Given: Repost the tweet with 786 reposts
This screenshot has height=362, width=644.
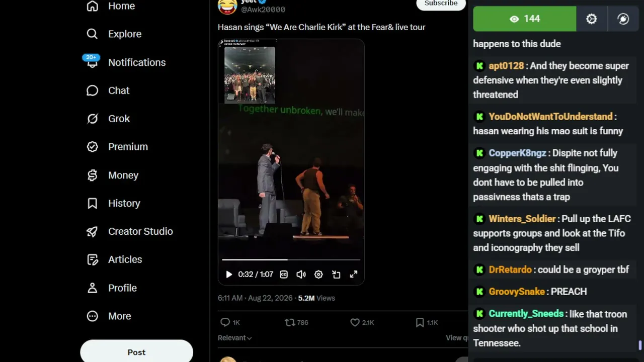Looking at the screenshot, I should pyautogui.click(x=296, y=322).
